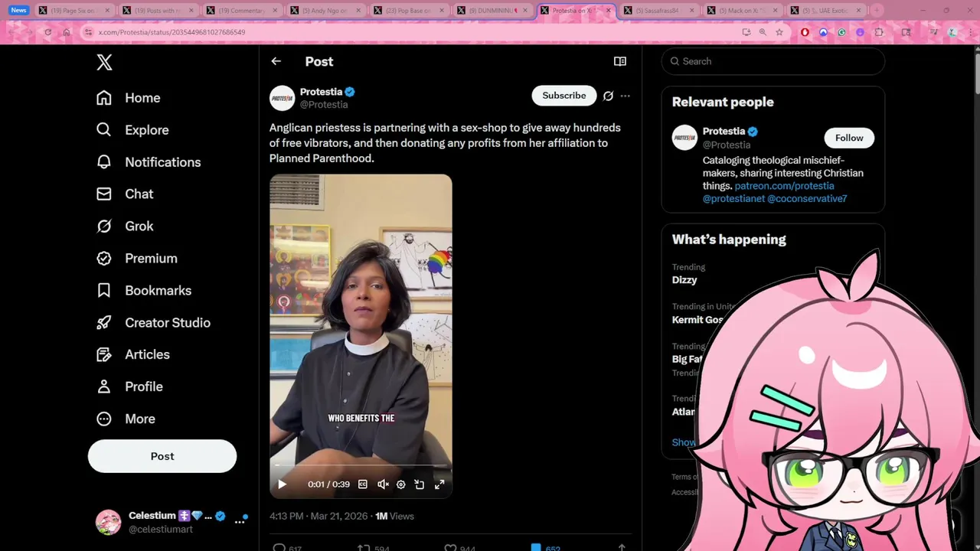The width and height of the screenshot is (980, 551).
Task: Toggle the reader view icon beside Post header
Action: pos(620,61)
